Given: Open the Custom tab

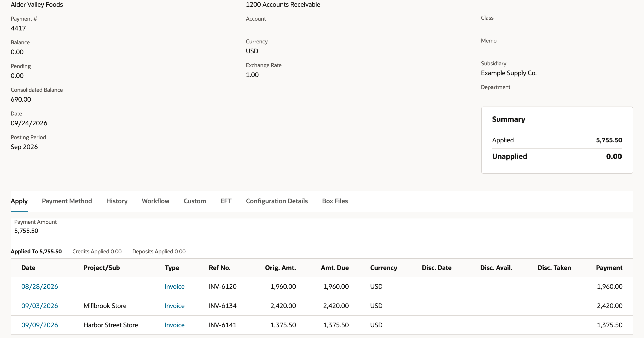Looking at the screenshot, I should tap(195, 201).
